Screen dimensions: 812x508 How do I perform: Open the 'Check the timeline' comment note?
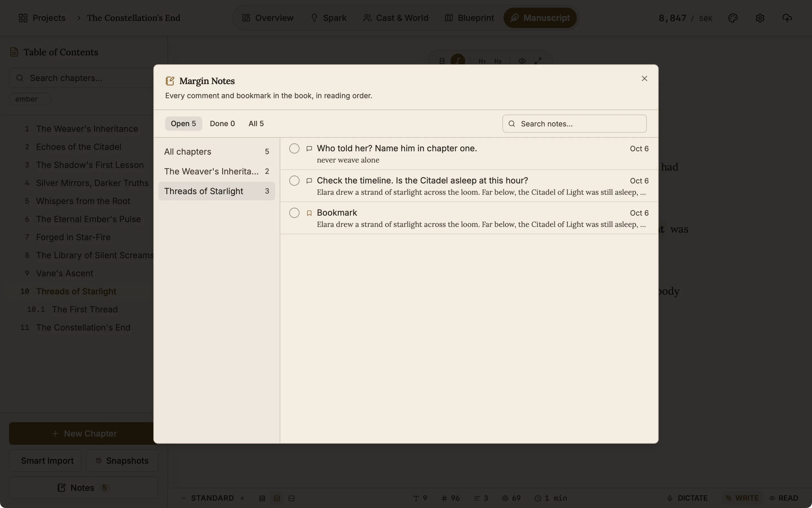(x=469, y=186)
